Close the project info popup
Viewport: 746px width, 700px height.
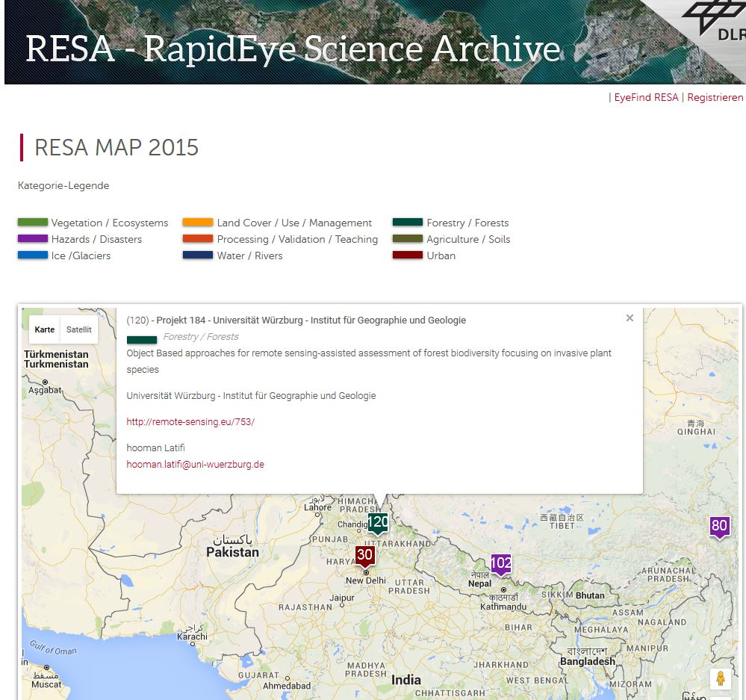630,318
